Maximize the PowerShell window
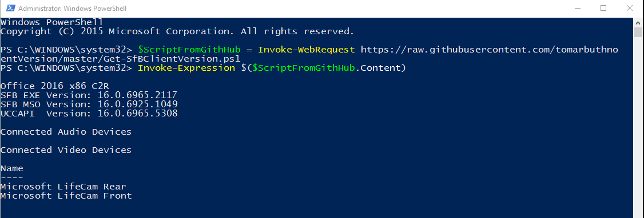 tap(603, 8)
